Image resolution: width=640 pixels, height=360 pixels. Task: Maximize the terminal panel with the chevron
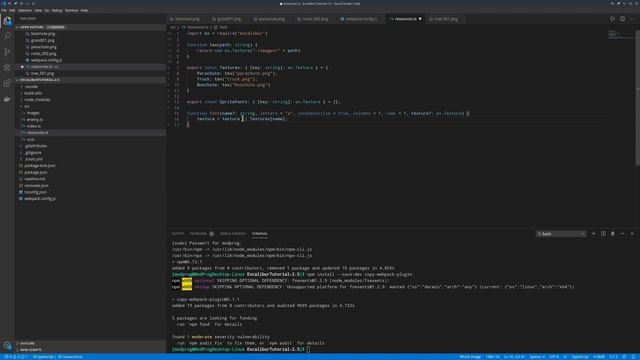pyautogui.click(x=622, y=234)
